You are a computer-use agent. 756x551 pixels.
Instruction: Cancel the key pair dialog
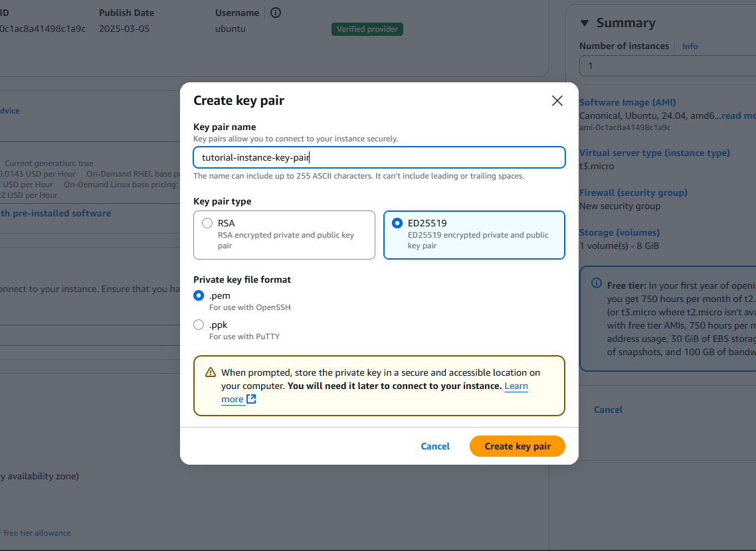pos(435,446)
